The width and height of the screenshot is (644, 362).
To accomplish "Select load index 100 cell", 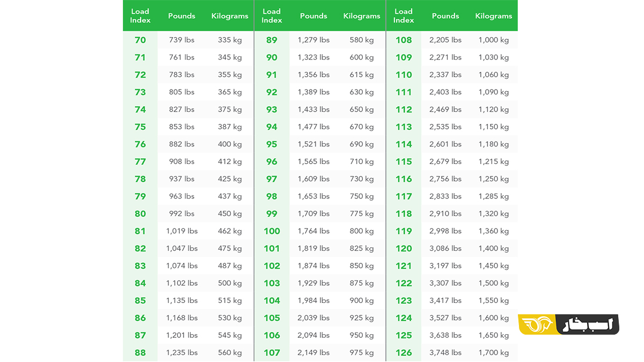I will (272, 231).
